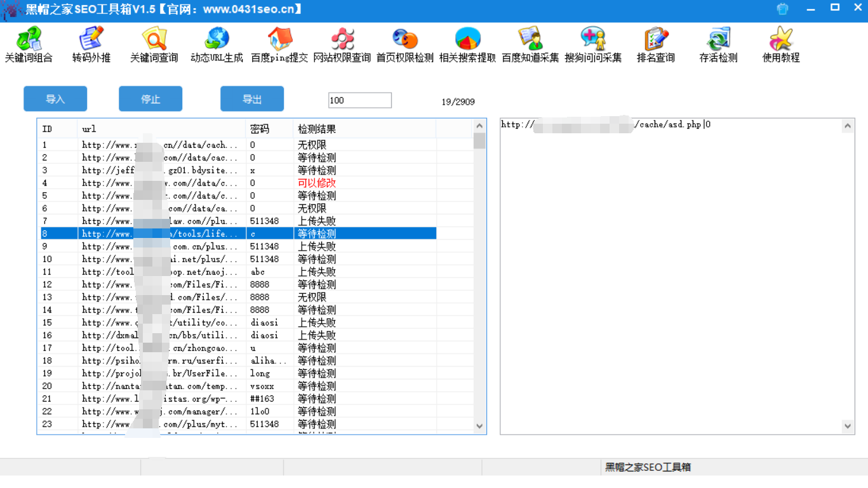Click the 导出 button
This screenshot has height=488, width=868.
[252, 99]
